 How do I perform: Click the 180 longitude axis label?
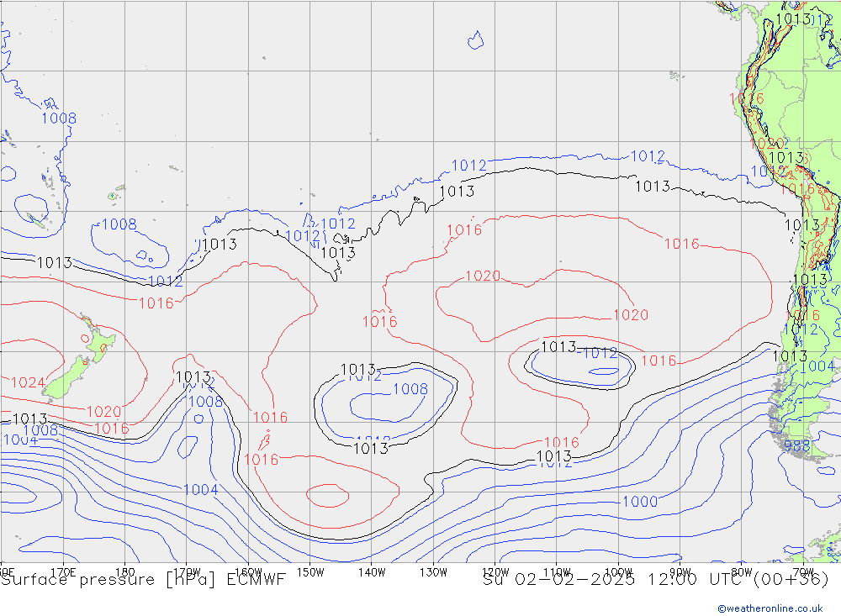point(124,571)
